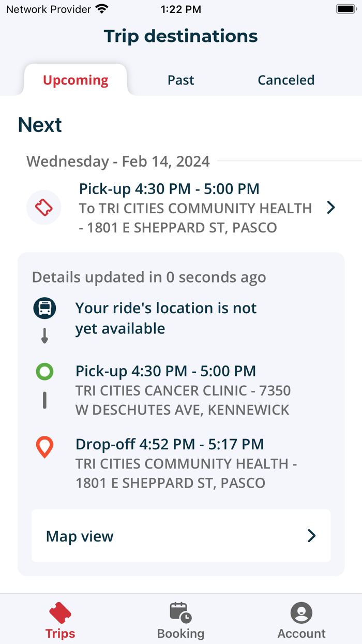This screenshot has width=362, height=644.
Task: Select the red ticket trip icon
Action: 44,207
